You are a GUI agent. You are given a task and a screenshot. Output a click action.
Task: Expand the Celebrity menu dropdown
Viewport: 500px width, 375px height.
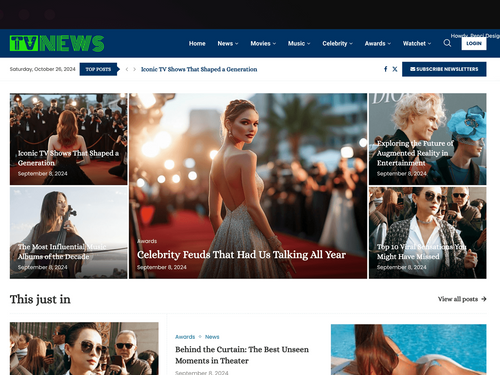point(338,43)
